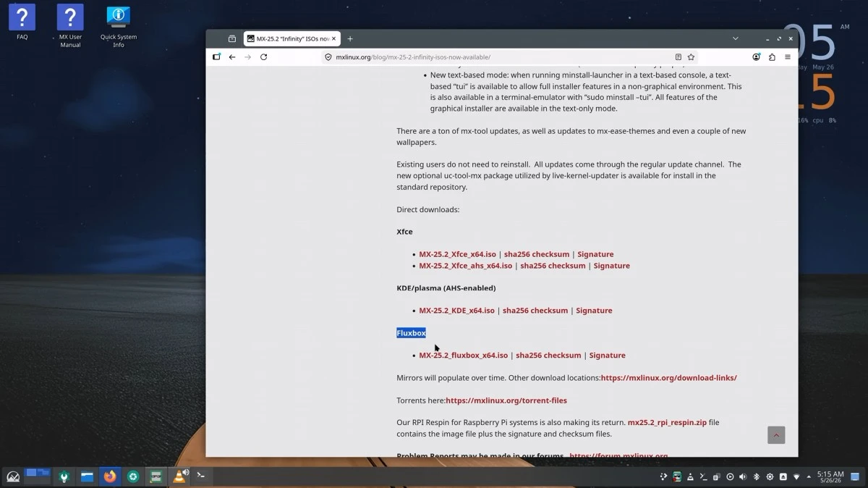Viewport: 868px width, 488px height.
Task: Open the mxlinux.org/download-links/ URL
Action: click(x=669, y=378)
